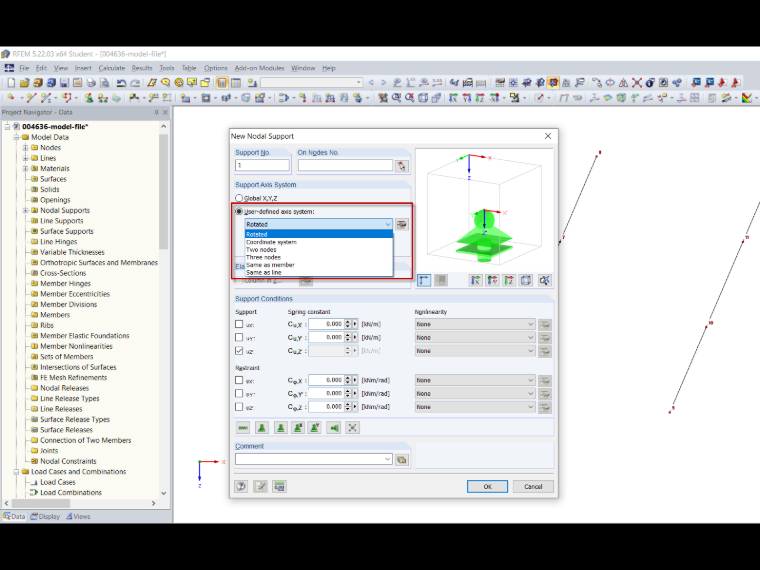The width and height of the screenshot is (760, 570).
Task: Open the Tools menu
Action: [x=166, y=68]
